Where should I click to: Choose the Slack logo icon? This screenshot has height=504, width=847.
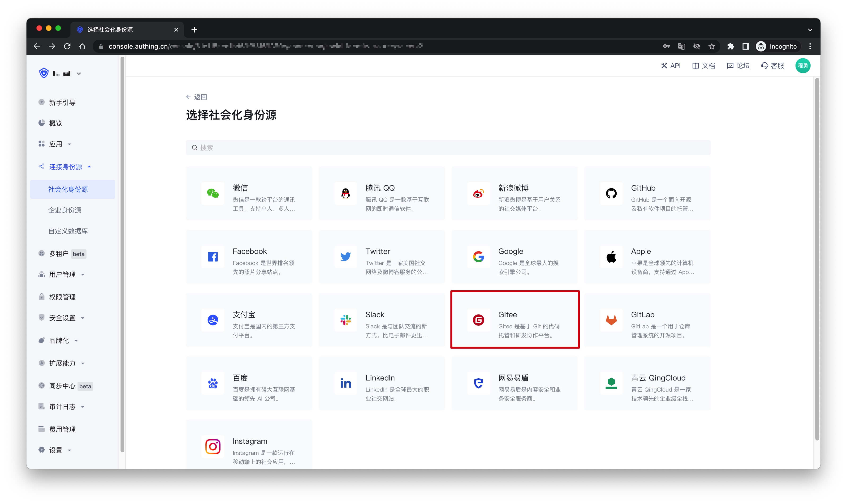[x=346, y=320]
